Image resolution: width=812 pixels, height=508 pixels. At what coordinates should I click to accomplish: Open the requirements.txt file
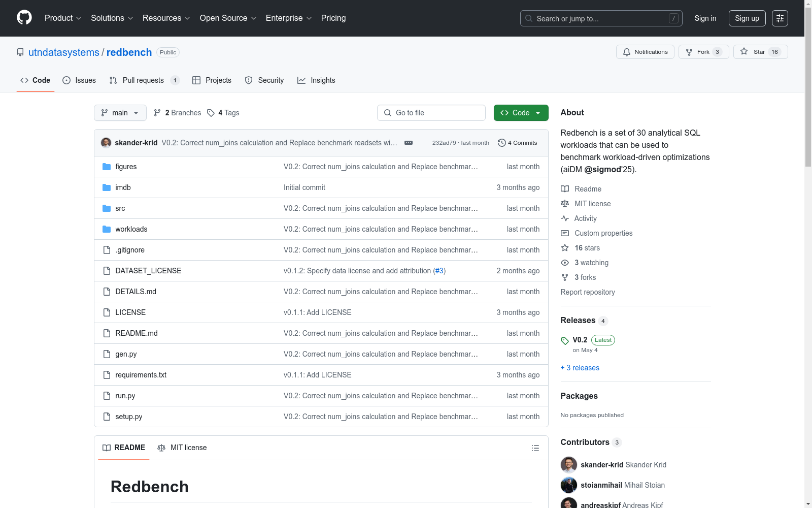pyautogui.click(x=141, y=375)
